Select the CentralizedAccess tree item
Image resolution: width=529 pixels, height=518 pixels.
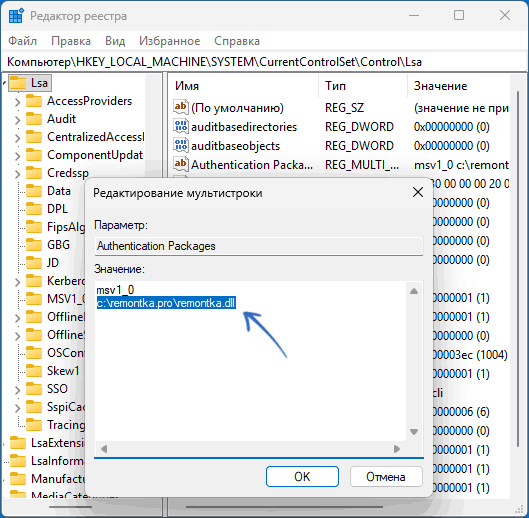96,137
